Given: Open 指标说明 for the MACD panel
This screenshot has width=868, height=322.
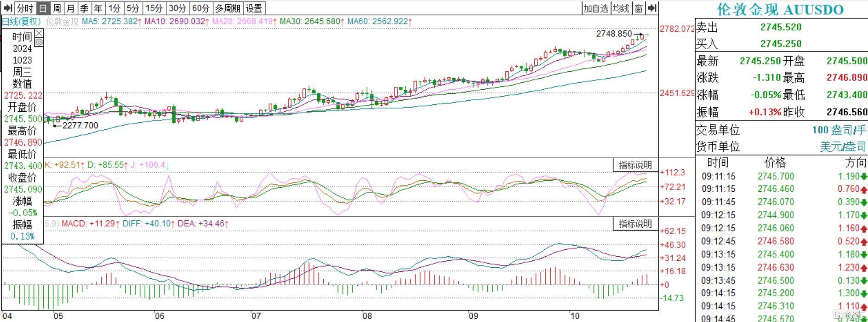Looking at the screenshot, I should tap(635, 224).
